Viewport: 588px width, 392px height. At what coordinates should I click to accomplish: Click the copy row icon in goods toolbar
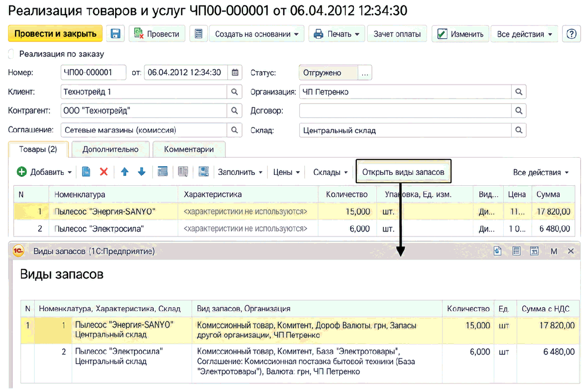point(86,172)
